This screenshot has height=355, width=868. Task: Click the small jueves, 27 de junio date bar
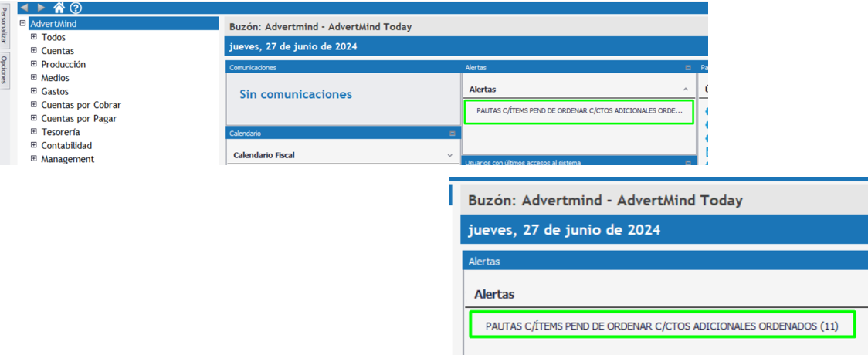(x=466, y=46)
